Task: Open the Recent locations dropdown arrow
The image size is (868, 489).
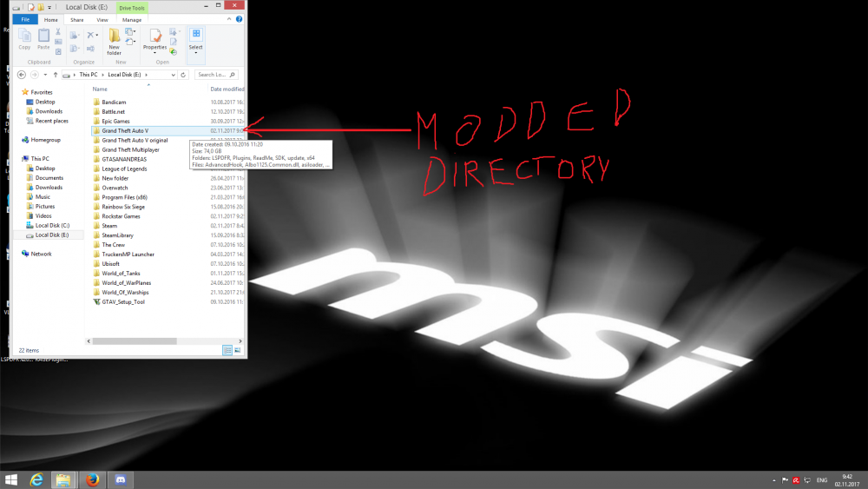Action: (x=45, y=75)
